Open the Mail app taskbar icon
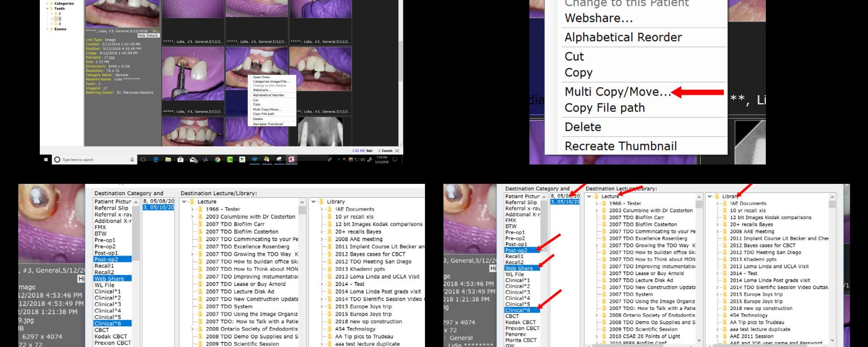868x347 pixels. 193,159
